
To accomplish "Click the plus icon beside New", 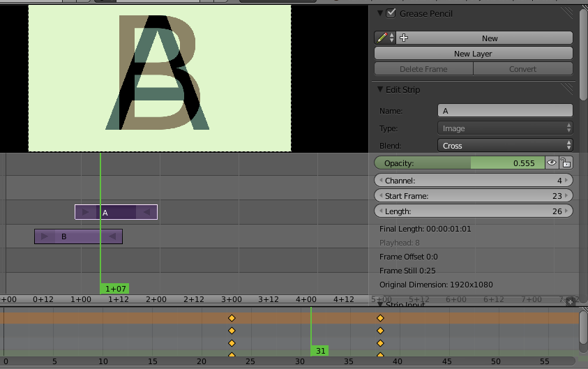I will (x=404, y=38).
